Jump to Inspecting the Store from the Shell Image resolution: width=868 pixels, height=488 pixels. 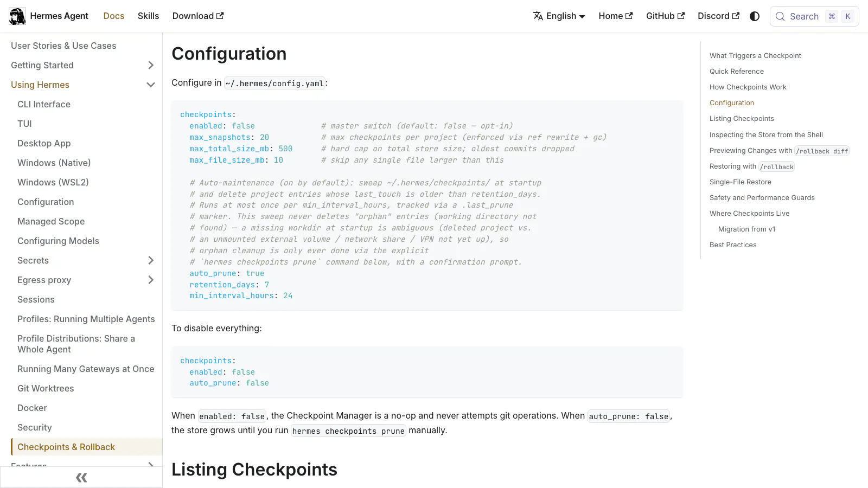coord(766,134)
